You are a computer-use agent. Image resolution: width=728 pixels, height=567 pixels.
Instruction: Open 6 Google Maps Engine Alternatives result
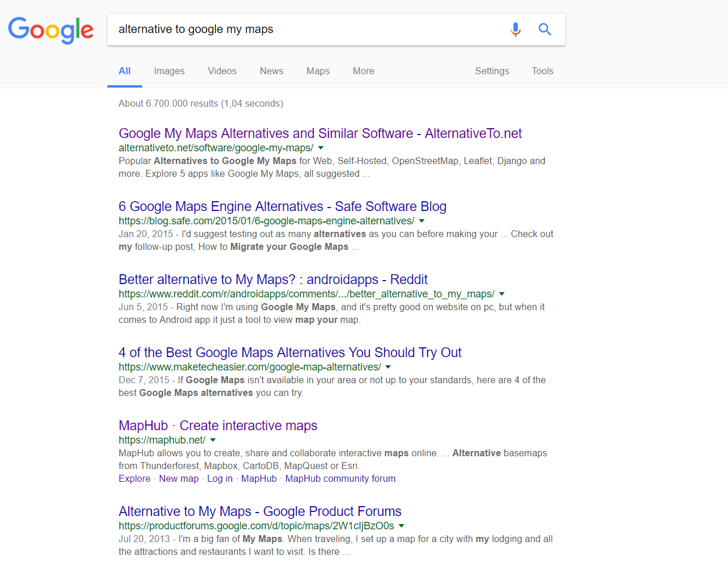pos(282,206)
